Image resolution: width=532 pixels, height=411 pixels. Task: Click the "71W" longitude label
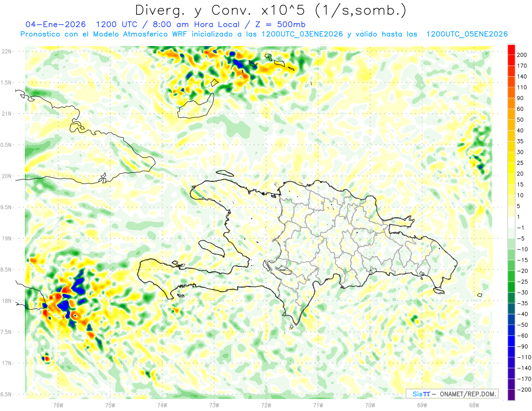[x=318, y=405]
